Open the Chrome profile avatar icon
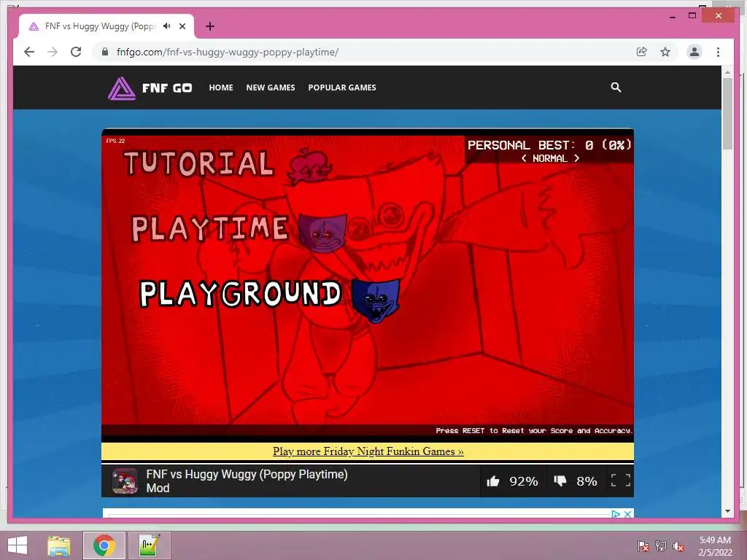747x560 pixels. (694, 52)
